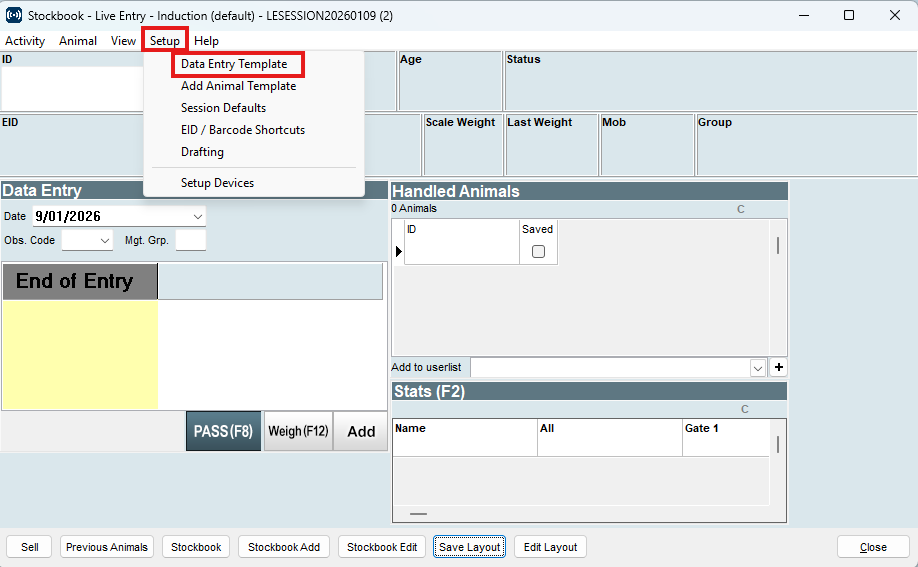This screenshot has width=918, height=567.
Task: Choose EID / Barcode Shortcuts option
Action: pyautogui.click(x=243, y=130)
